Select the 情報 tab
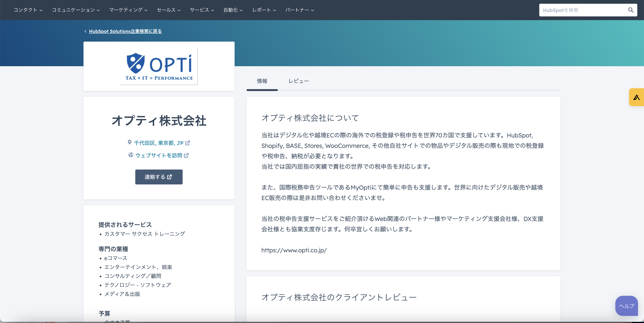This screenshot has height=323, width=644. click(262, 81)
